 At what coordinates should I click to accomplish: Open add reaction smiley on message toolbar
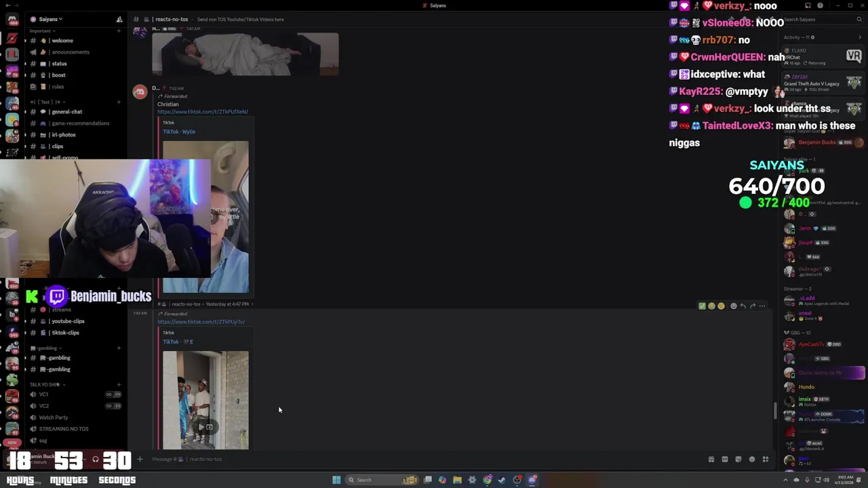coord(733,306)
